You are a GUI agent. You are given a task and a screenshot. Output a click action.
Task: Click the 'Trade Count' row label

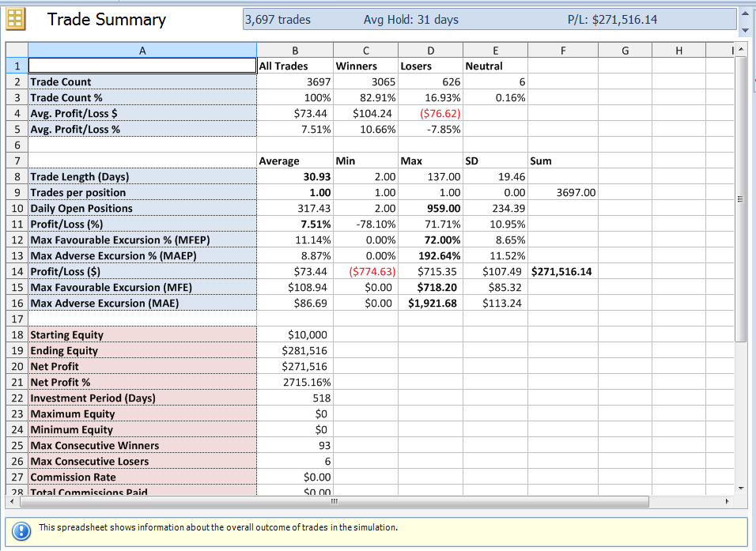[142, 82]
